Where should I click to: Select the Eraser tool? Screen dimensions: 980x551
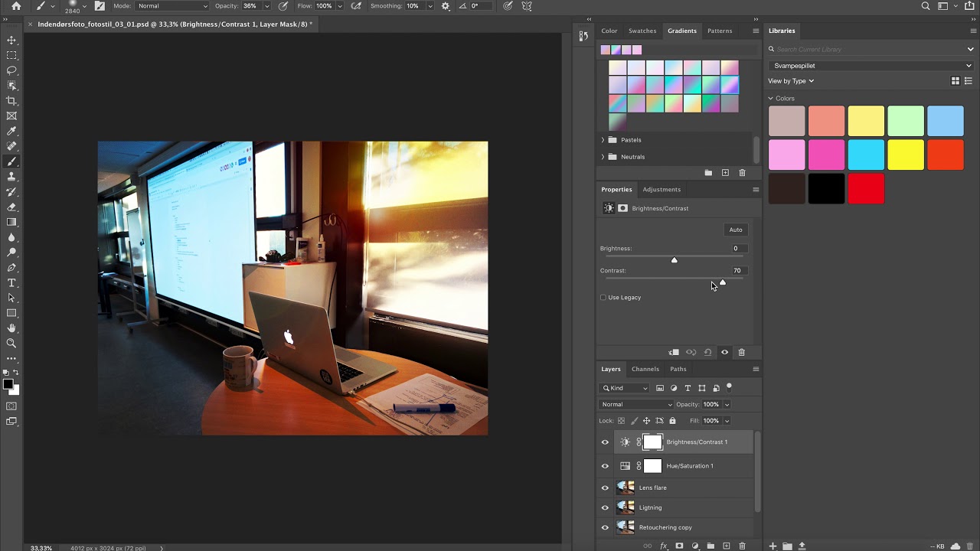click(11, 207)
